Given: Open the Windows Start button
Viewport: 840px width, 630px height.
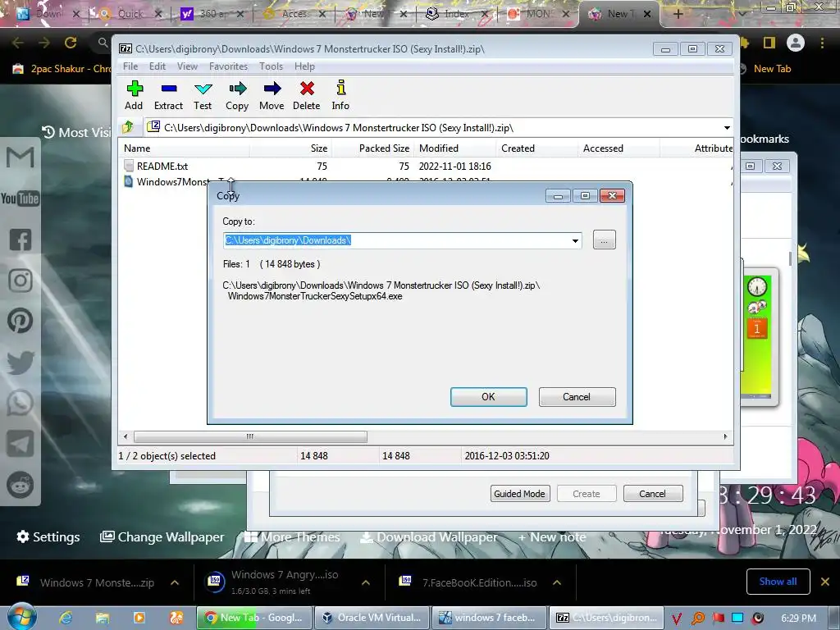Looking at the screenshot, I should (x=22, y=617).
